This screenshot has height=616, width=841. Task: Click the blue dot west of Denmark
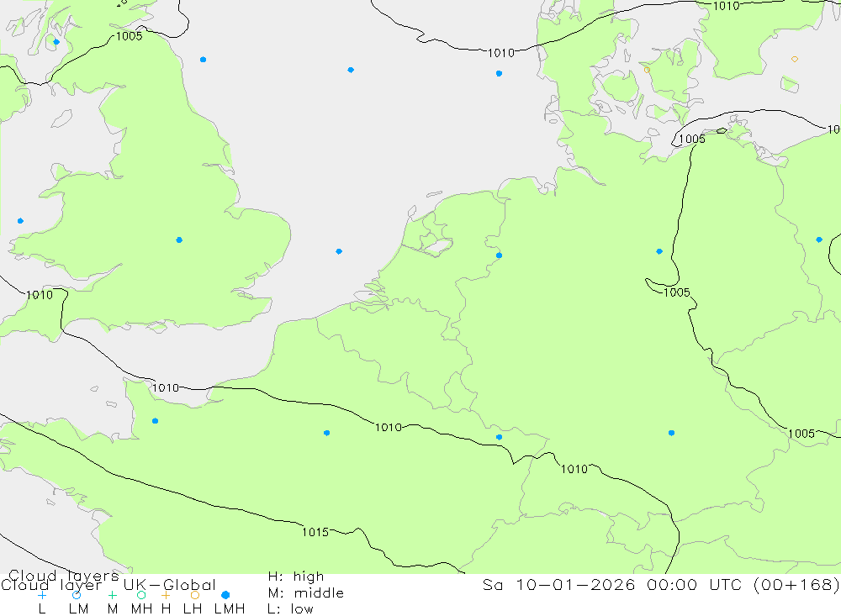click(x=499, y=73)
